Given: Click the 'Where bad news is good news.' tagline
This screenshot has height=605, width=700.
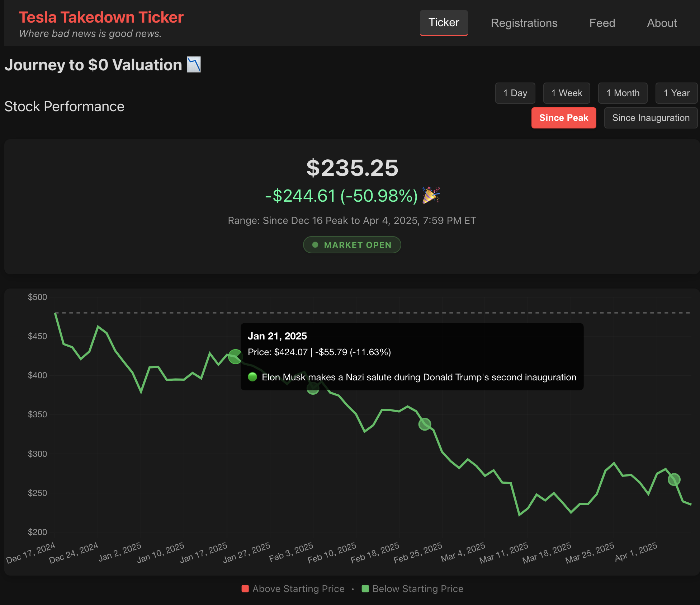Looking at the screenshot, I should [90, 33].
